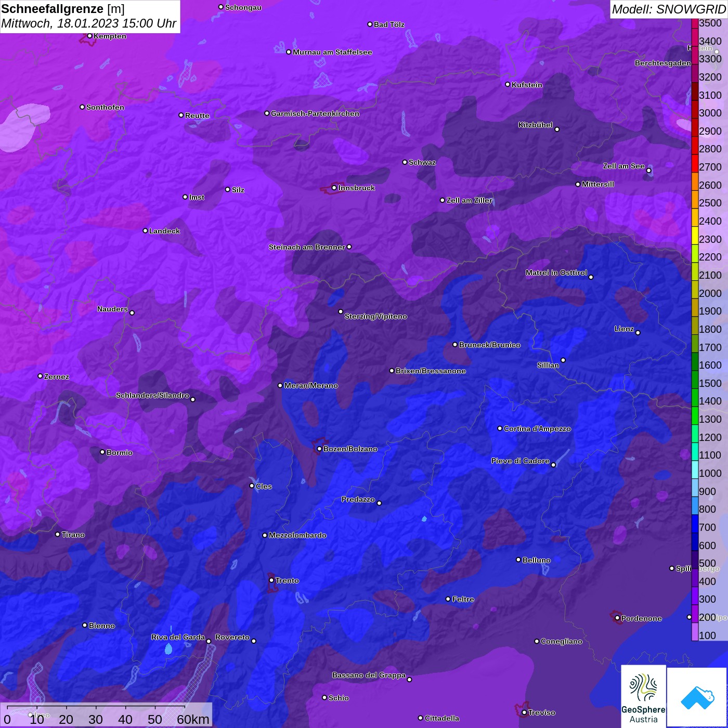
Task: Click the GeoSphere Austria logo
Action: tap(643, 696)
